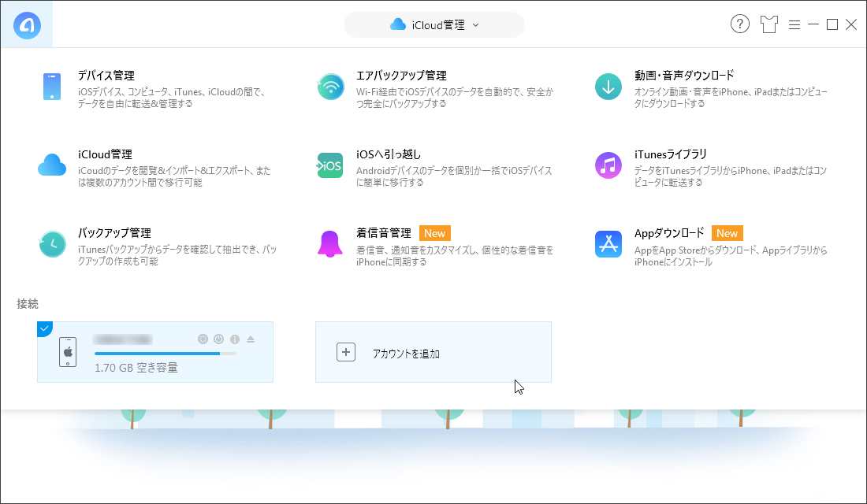Open the hamburger menu icon
867x504 pixels.
(x=794, y=25)
